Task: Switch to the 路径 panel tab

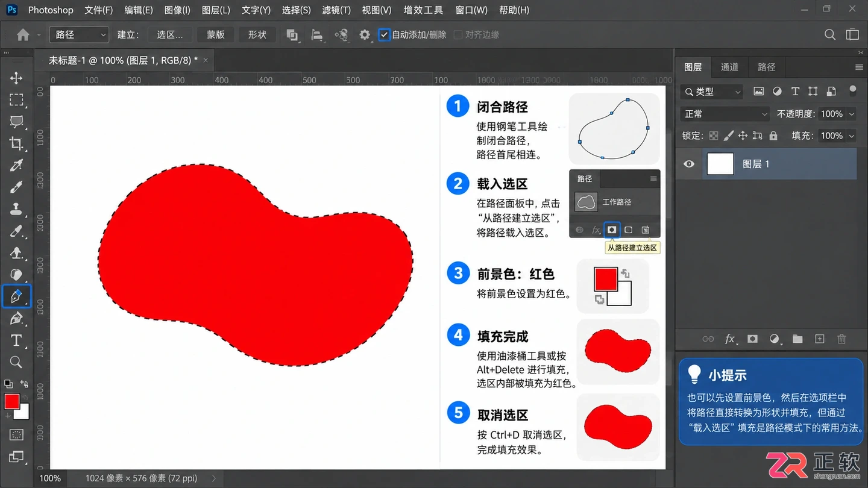Action: click(x=766, y=67)
